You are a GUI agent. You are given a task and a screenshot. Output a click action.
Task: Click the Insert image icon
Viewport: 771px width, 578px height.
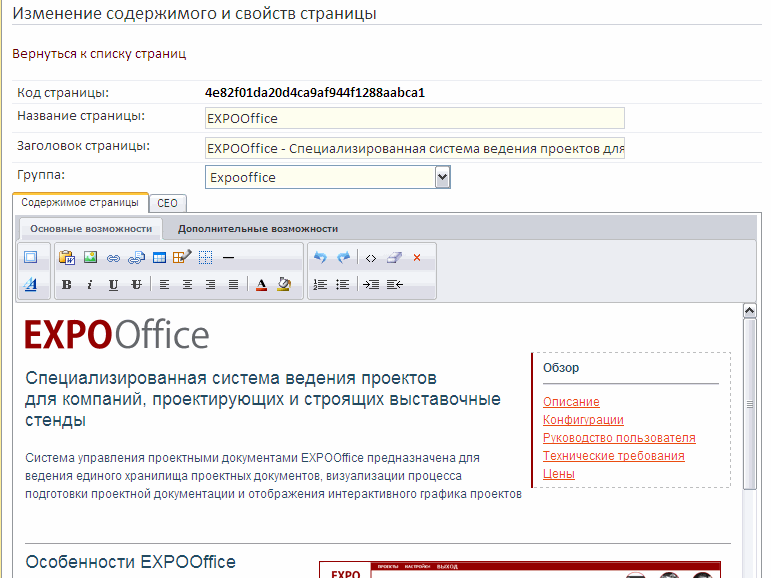pos(90,257)
